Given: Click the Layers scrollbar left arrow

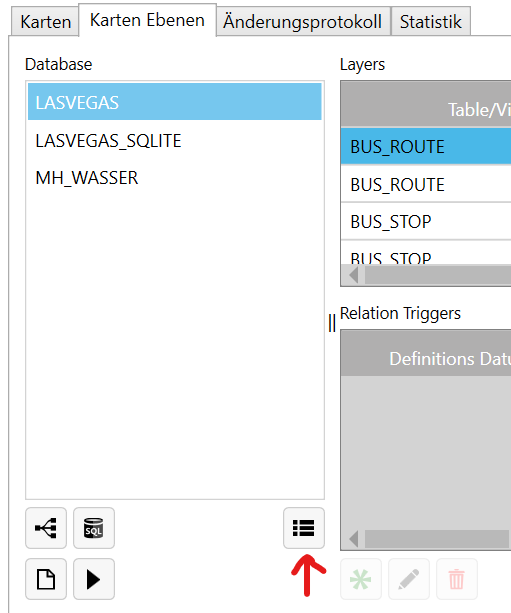Looking at the screenshot, I should point(353,275).
